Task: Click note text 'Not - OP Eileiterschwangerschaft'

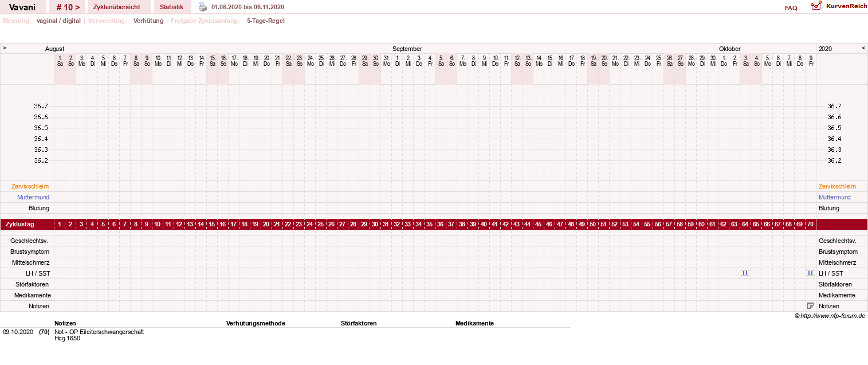Action: (x=99, y=332)
